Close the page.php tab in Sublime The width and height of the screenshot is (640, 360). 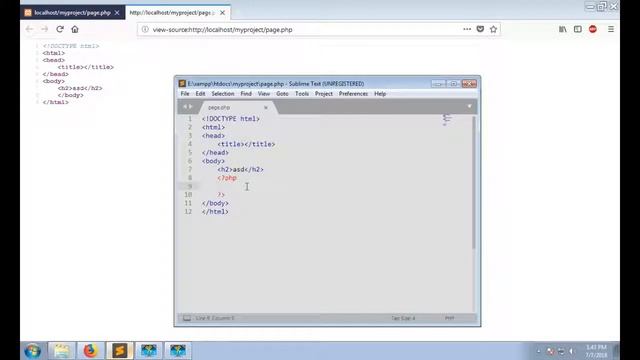[266, 108]
